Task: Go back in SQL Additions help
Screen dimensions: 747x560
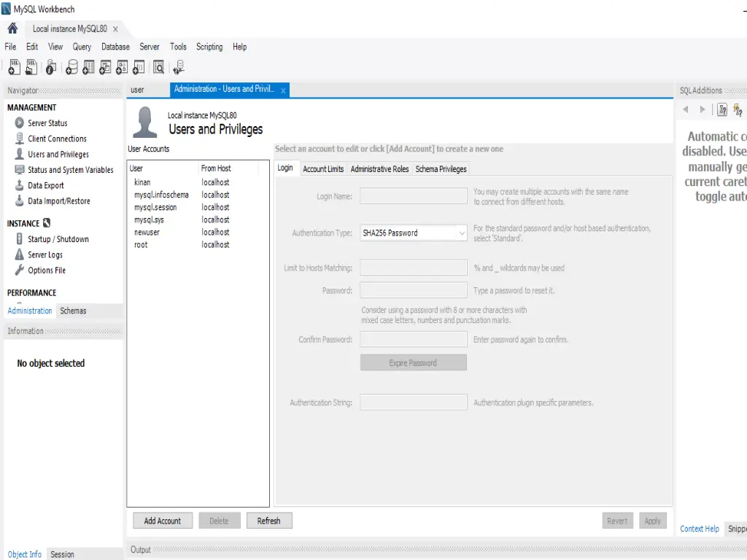Action: (686, 109)
